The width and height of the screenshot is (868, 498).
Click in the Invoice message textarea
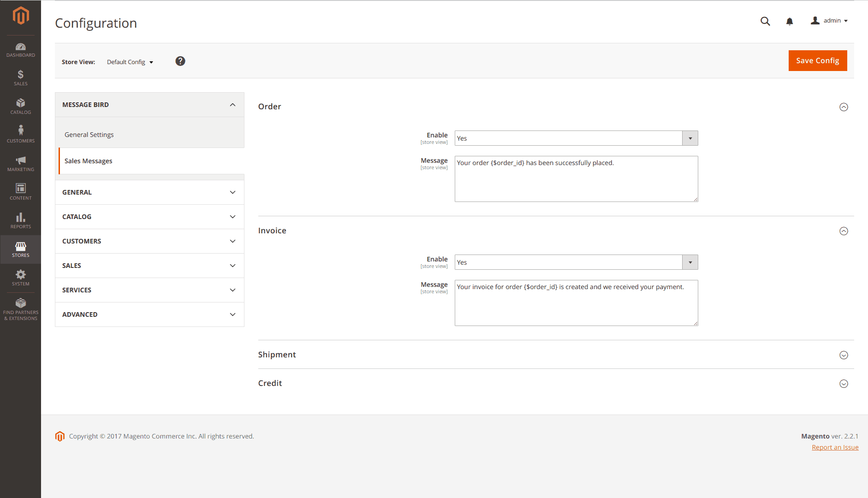(x=576, y=303)
